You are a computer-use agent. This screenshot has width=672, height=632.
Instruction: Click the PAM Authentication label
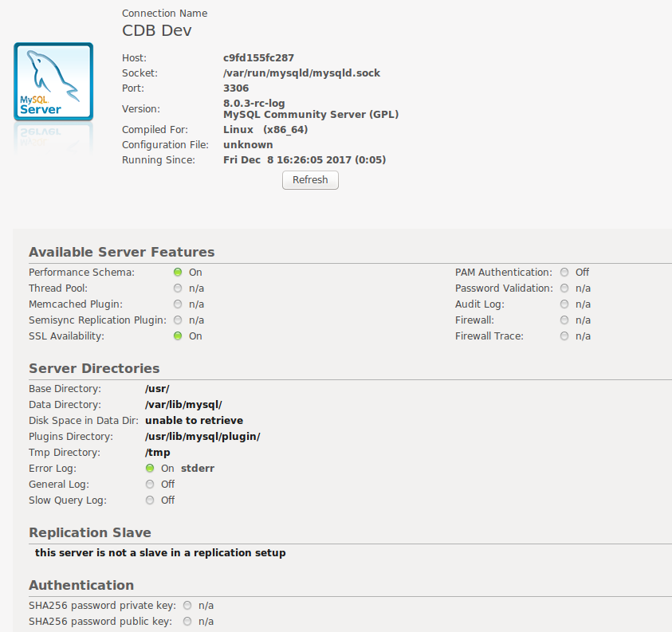pos(504,272)
